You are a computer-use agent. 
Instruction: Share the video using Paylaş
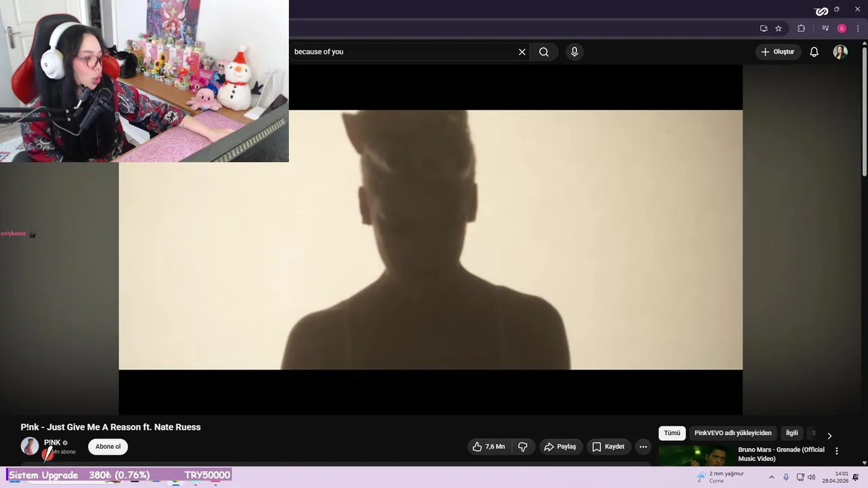coord(560,447)
